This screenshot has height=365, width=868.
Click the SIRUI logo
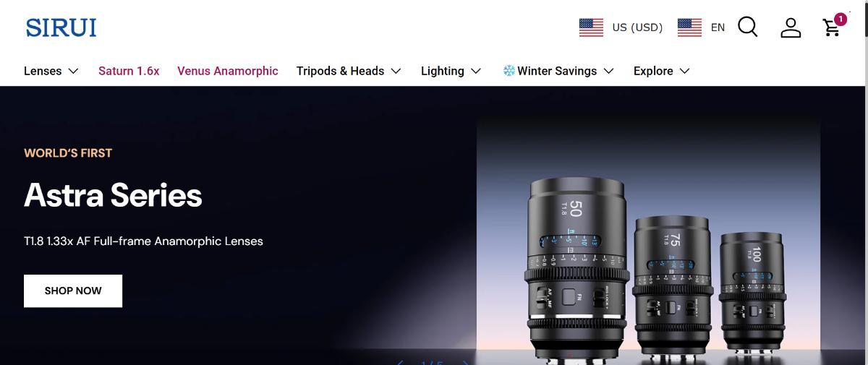point(61,27)
